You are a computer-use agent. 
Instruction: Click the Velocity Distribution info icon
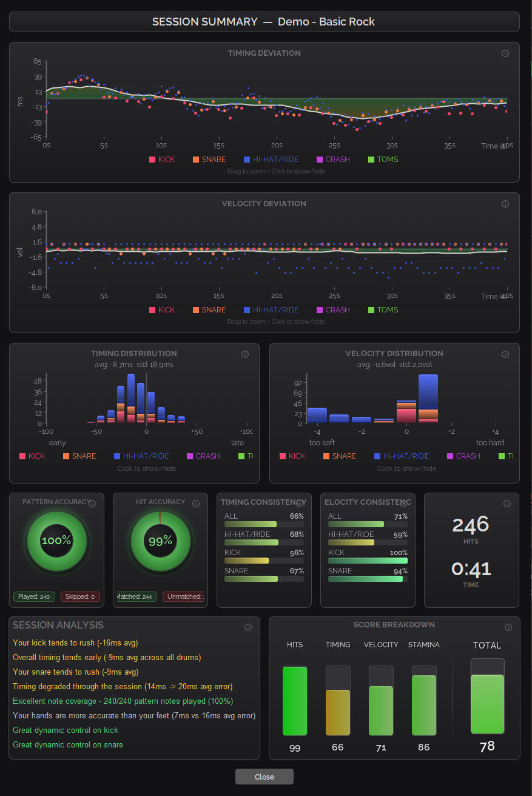click(x=505, y=354)
